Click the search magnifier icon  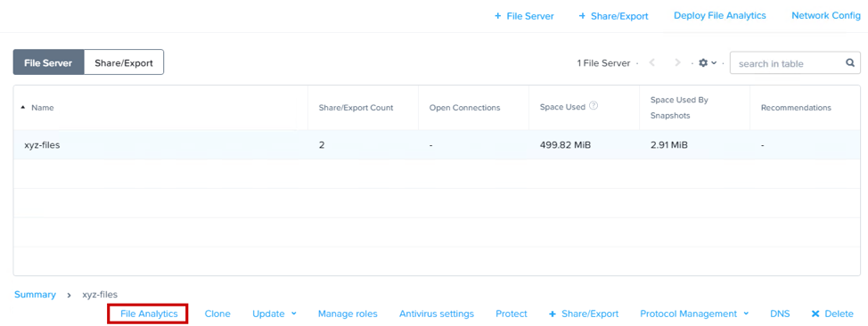pos(850,63)
